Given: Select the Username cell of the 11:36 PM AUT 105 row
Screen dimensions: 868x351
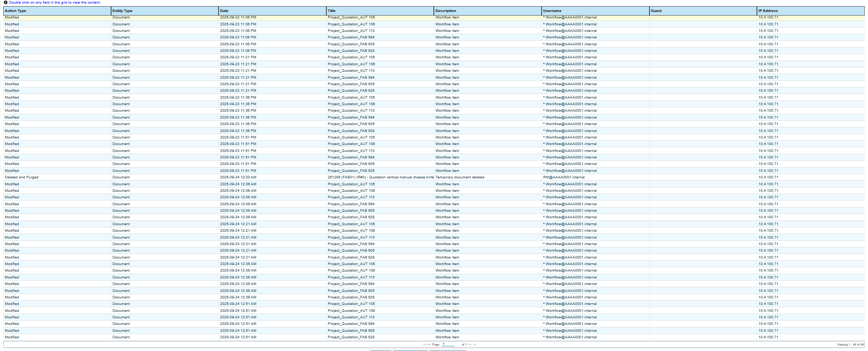Looking at the screenshot, I should [595, 98].
